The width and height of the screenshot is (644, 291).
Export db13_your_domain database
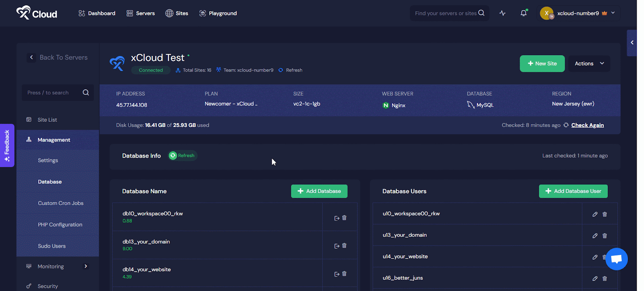[x=337, y=246]
